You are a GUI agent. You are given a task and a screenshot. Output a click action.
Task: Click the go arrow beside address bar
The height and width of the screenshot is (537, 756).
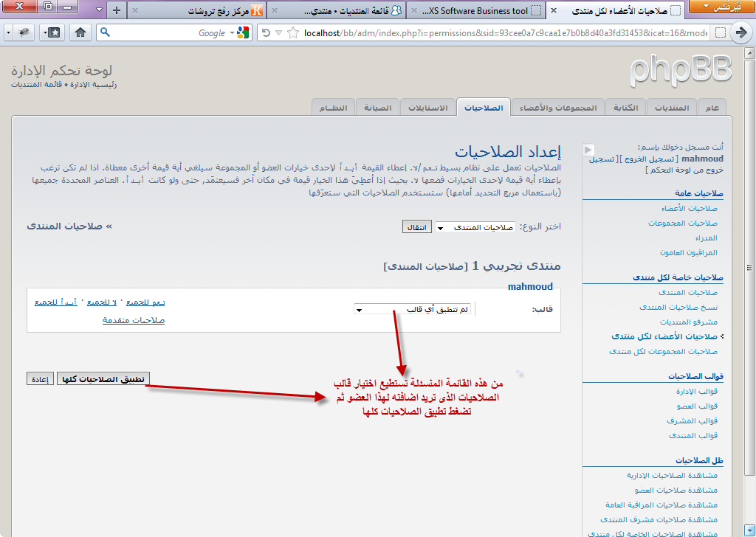point(740,32)
